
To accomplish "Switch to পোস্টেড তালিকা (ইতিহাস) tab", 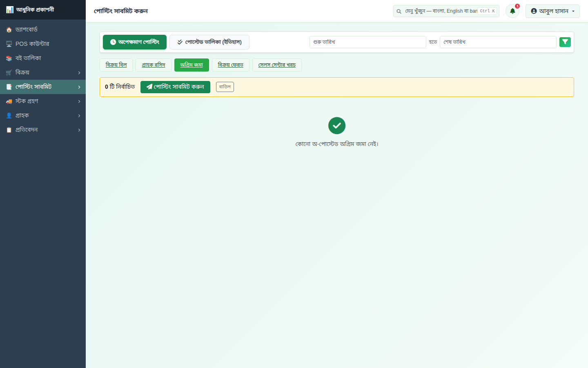I will click(x=209, y=42).
